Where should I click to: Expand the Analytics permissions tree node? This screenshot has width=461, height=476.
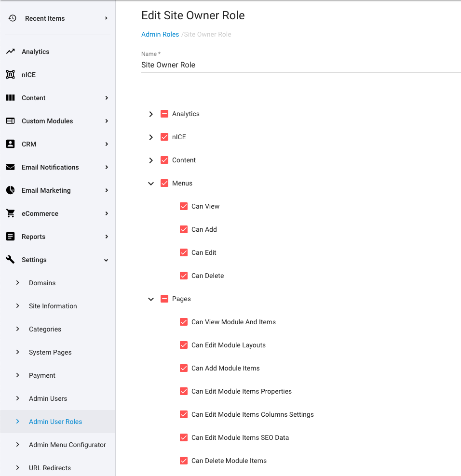151,114
